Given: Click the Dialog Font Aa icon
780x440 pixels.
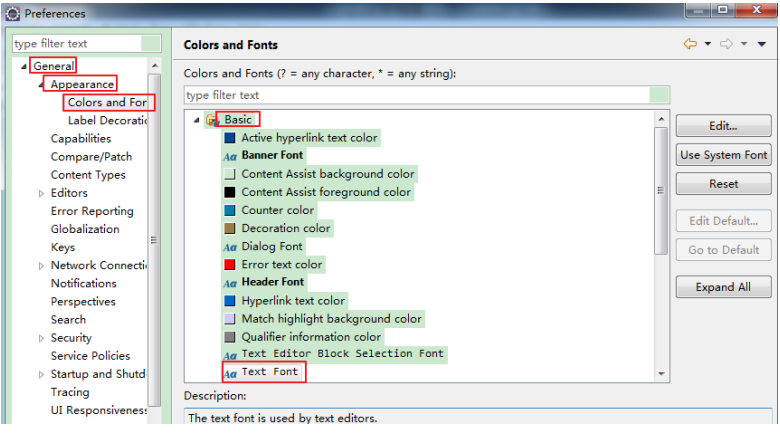Looking at the screenshot, I should [x=230, y=247].
